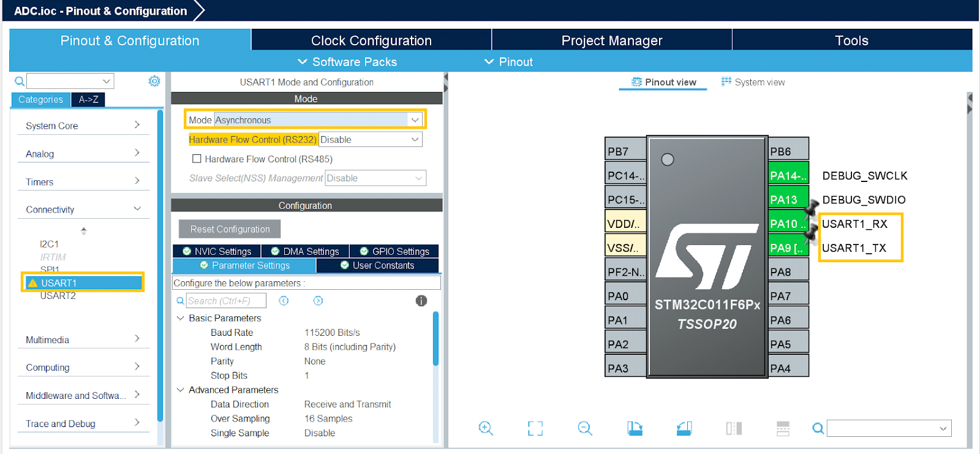Rotate the chip view counterclockwise
This screenshot has height=454, width=980.
pyautogui.click(x=684, y=428)
